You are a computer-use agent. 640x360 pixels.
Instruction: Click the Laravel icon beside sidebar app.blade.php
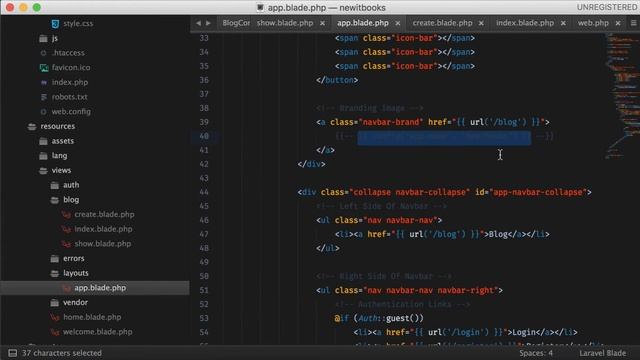point(66,288)
